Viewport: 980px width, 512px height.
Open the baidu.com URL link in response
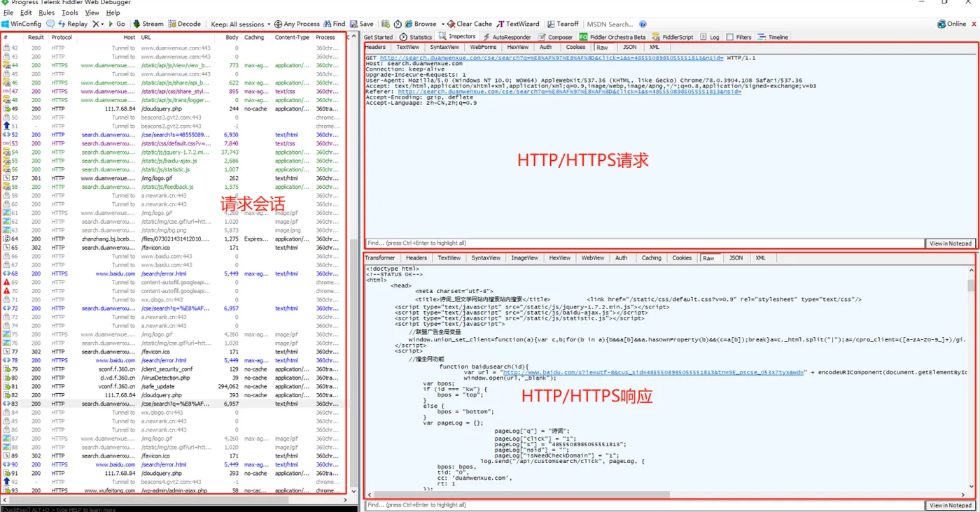click(654, 372)
